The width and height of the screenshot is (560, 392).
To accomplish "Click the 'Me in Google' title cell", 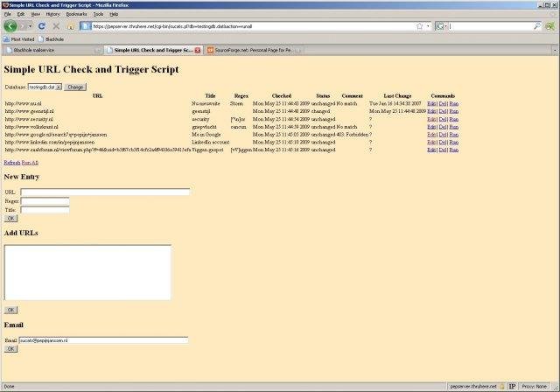I will (x=206, y=135).
